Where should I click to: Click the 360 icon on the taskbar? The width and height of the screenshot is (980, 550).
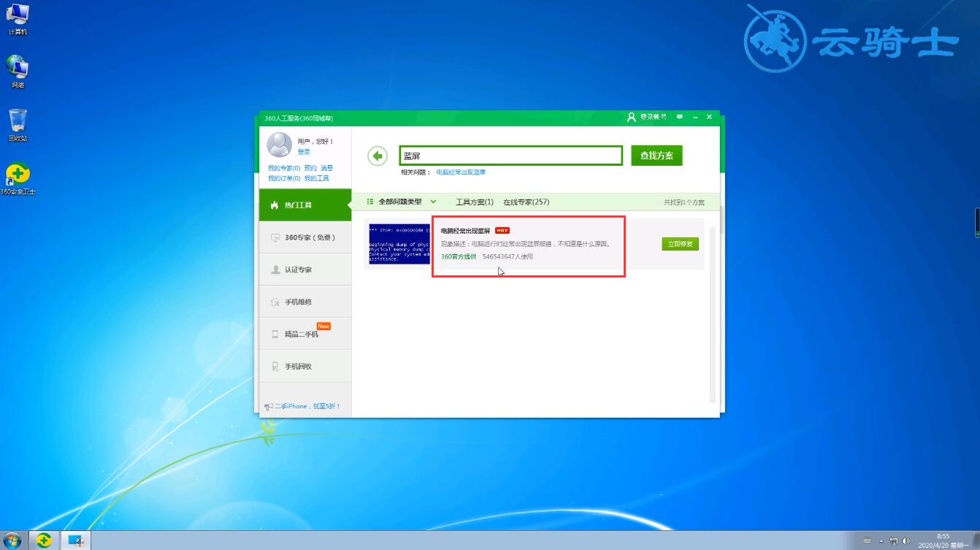click(x=44, y=541)
